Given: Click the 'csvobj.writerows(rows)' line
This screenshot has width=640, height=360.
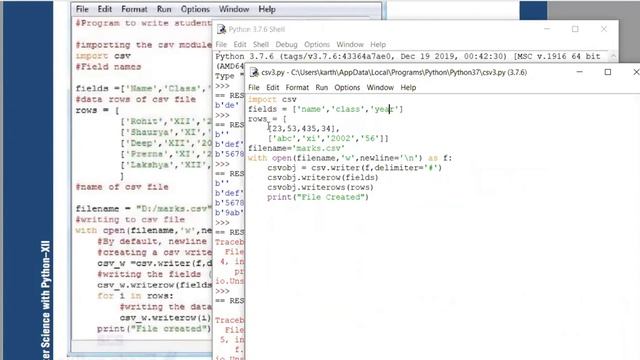Looking at the screenshot, I should 320,187.
